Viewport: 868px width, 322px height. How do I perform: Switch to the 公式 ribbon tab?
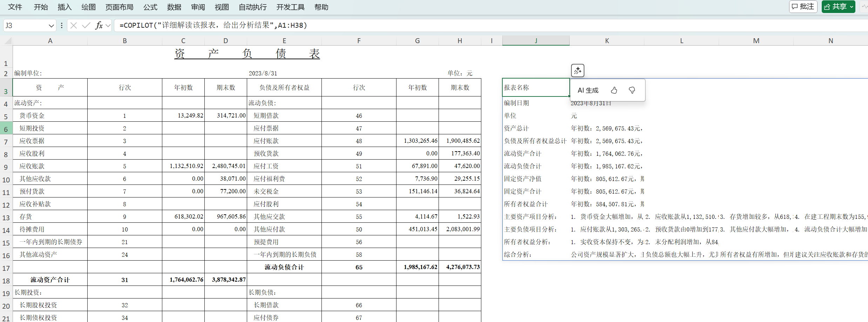click(x=150, y=7)
